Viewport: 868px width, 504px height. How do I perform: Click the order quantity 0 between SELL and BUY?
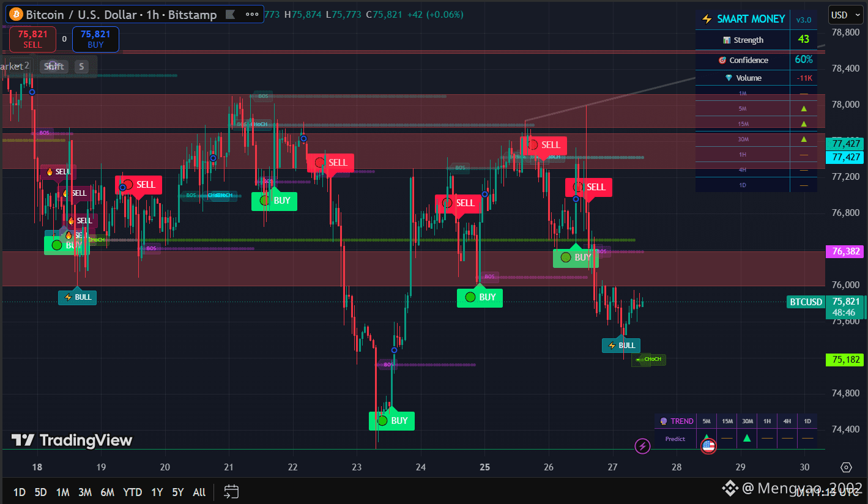coord(64,39)
